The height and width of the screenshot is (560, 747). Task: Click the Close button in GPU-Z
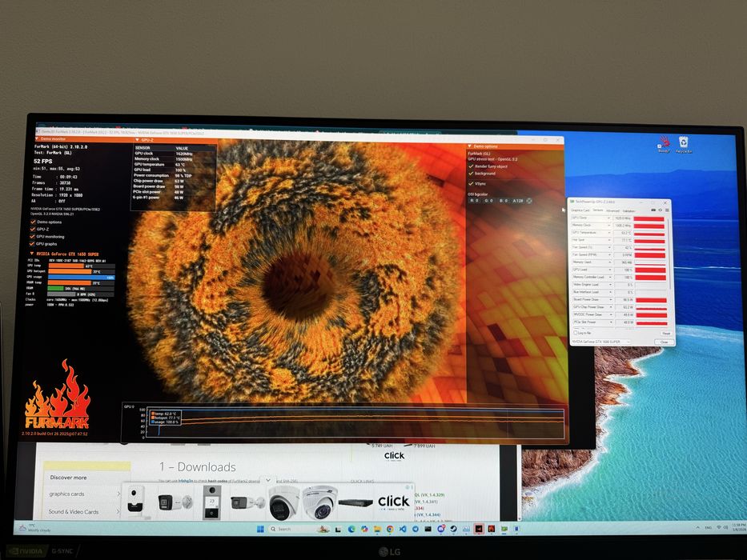(x=664, y=342)
